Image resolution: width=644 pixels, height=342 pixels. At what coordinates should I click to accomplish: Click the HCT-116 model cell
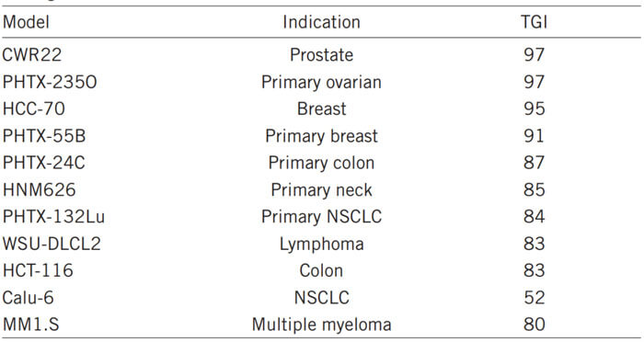38,271
